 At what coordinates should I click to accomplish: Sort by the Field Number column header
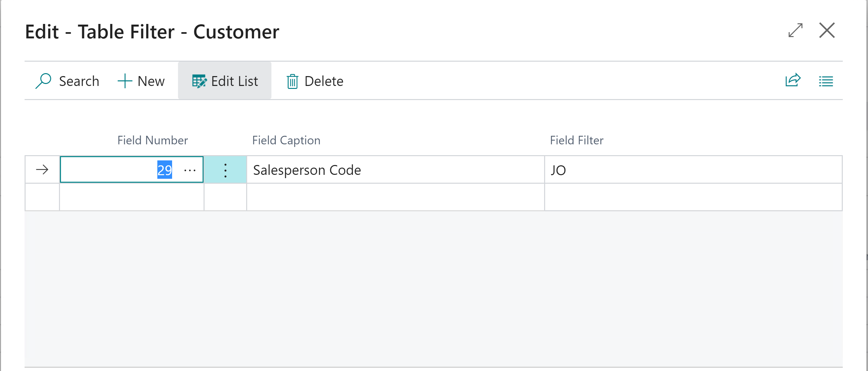(x=152, y=140)
